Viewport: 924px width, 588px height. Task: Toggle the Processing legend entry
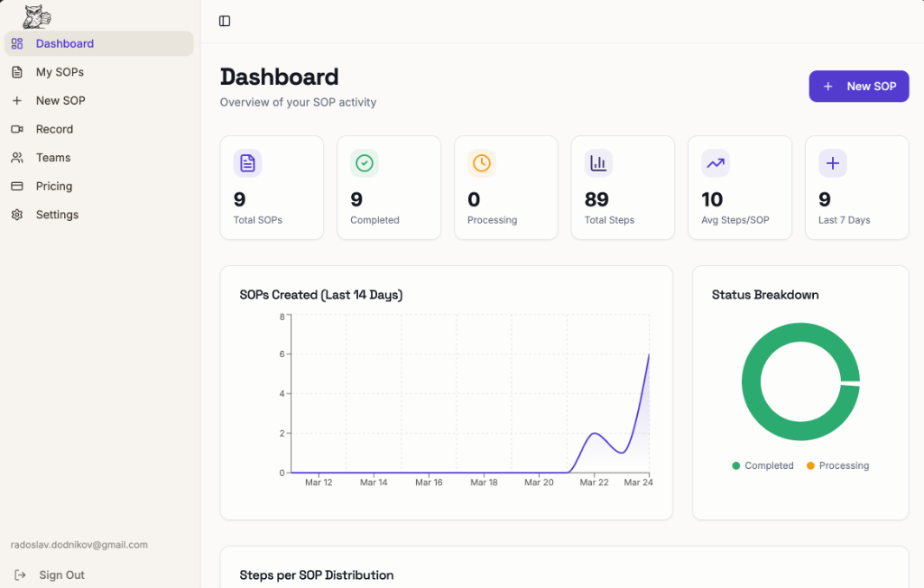point(837,465)
